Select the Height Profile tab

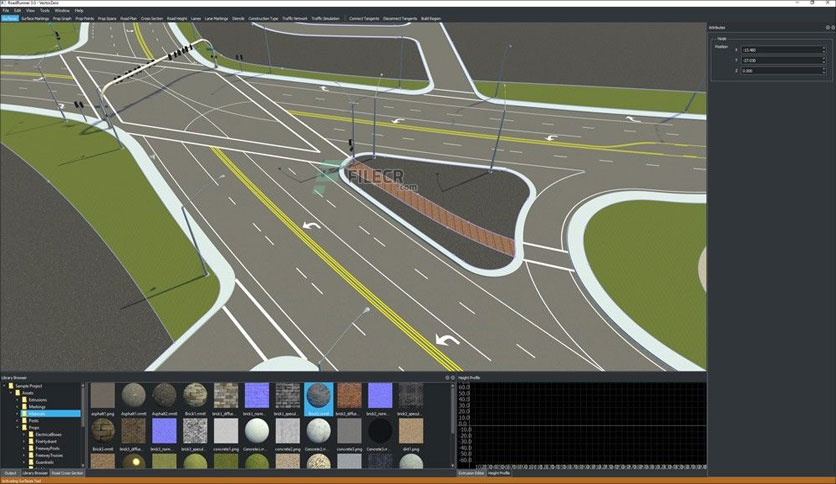pyautogui.click(x=499, y=473)
